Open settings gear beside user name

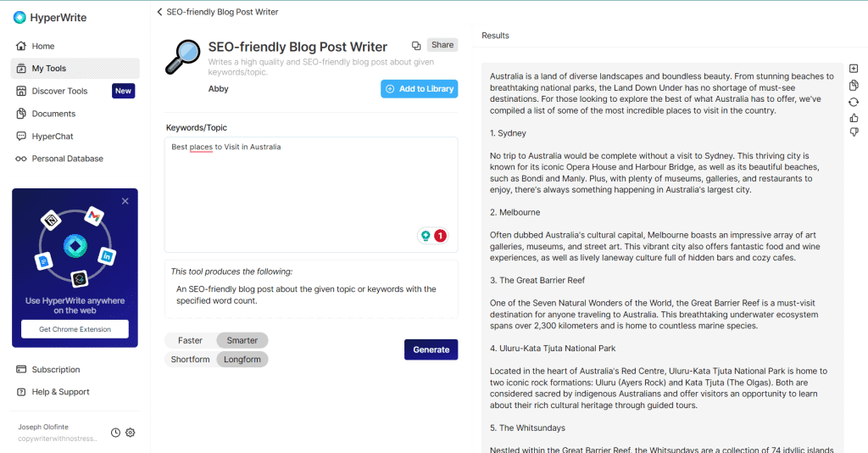[x=130, y=433]
